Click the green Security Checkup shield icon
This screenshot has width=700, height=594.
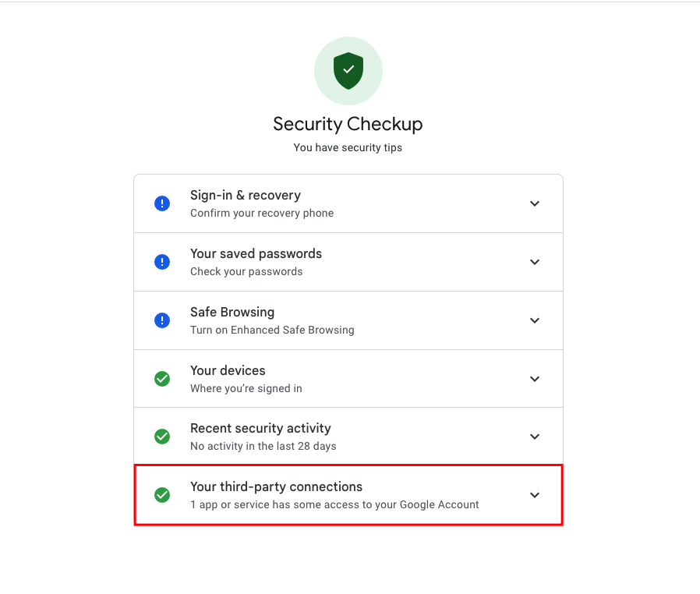click(348, 71)
